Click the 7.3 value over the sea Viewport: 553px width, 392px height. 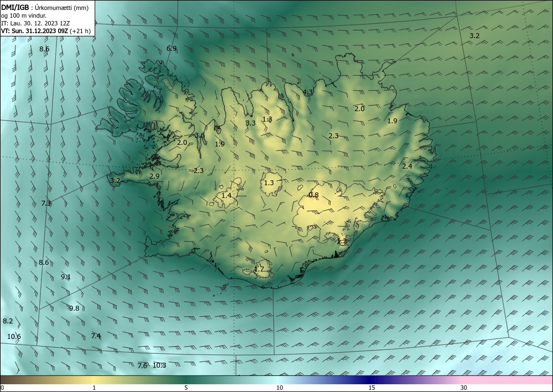pos(46,203)
